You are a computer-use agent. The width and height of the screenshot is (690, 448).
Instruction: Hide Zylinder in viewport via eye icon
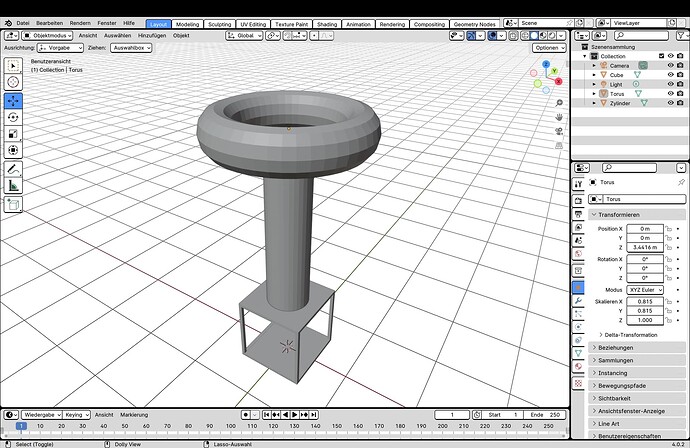671,103
